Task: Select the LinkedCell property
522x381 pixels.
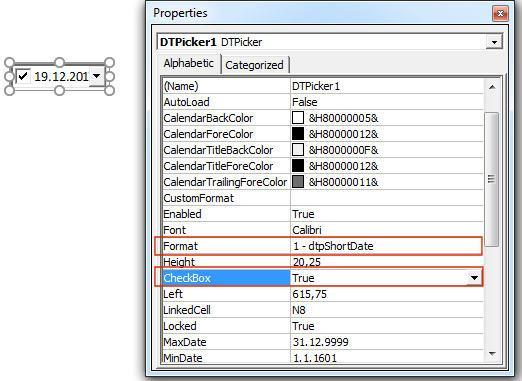Action: pyautogui.click(x=187, y=310)
